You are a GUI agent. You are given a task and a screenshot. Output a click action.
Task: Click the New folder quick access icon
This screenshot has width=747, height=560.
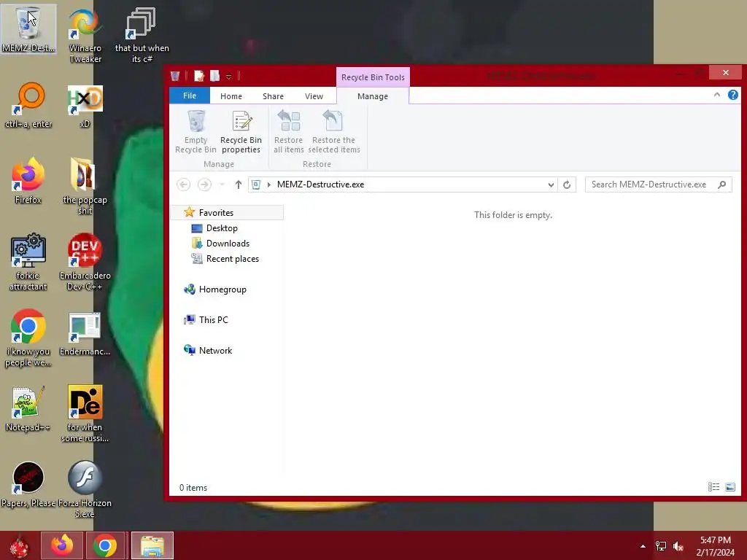[x=215, y=76]
